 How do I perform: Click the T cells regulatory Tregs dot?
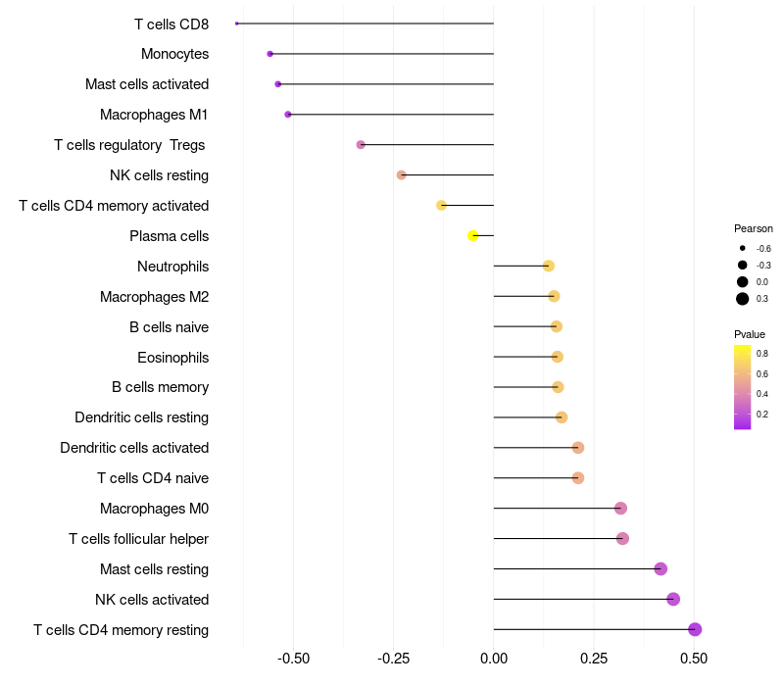[x=361, y=145]
